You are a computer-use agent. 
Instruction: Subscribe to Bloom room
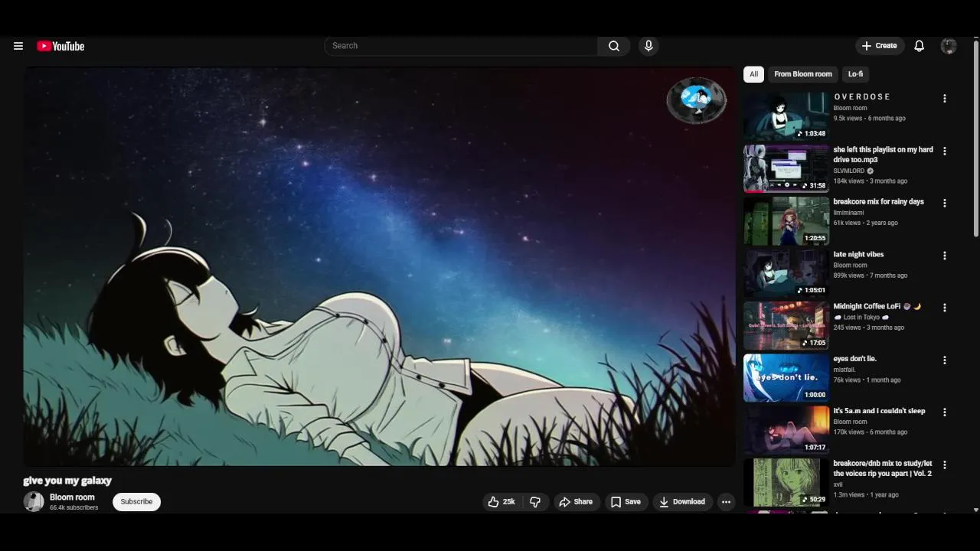coord(136,502)
